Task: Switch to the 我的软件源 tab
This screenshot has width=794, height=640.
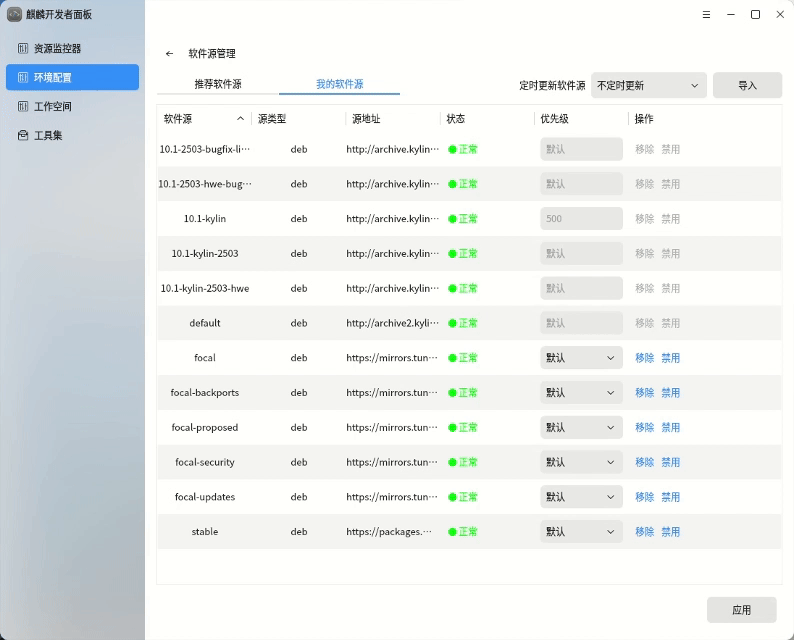Action: click(x=339, y=85)
